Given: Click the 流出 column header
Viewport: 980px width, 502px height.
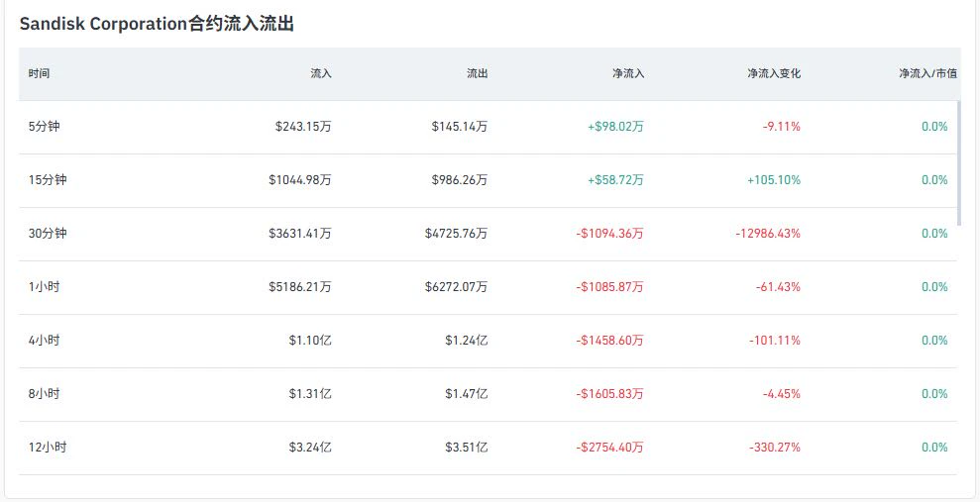Looking at the screenshot, I should (x=478, y=73).
